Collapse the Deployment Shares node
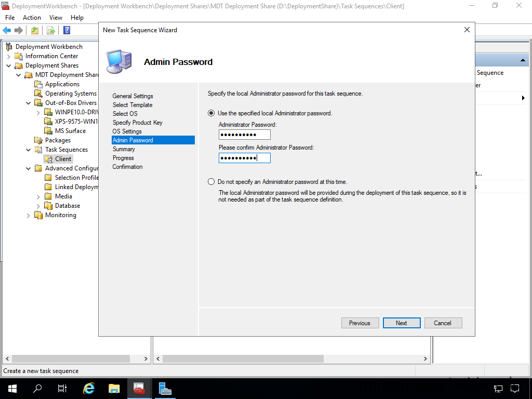The height and width of the screenshot is (399, 532). tap(9, 65)
